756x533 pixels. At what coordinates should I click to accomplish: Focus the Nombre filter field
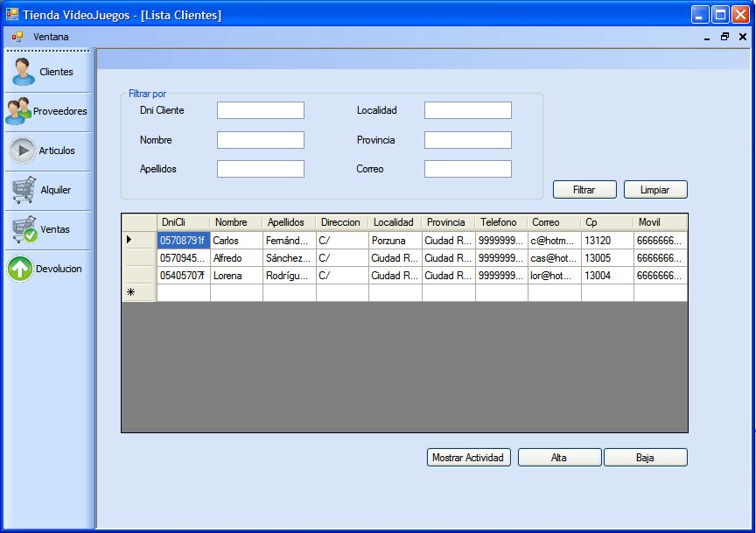261,140
